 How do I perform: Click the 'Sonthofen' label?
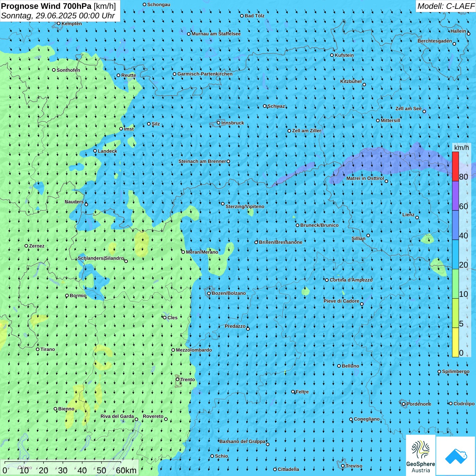68,70
